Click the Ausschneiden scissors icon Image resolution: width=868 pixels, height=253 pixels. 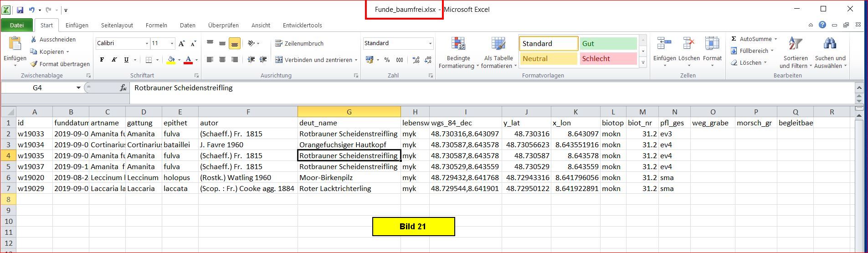[34, 40]
